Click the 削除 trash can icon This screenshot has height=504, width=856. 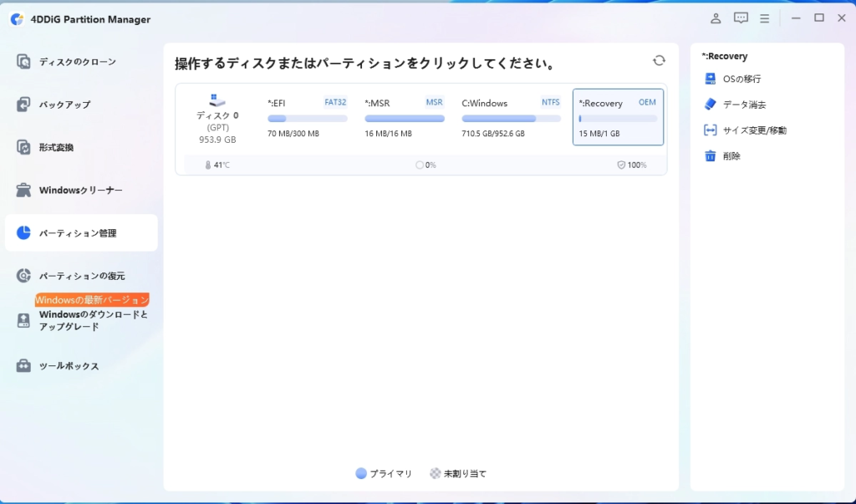click(710, 156)
